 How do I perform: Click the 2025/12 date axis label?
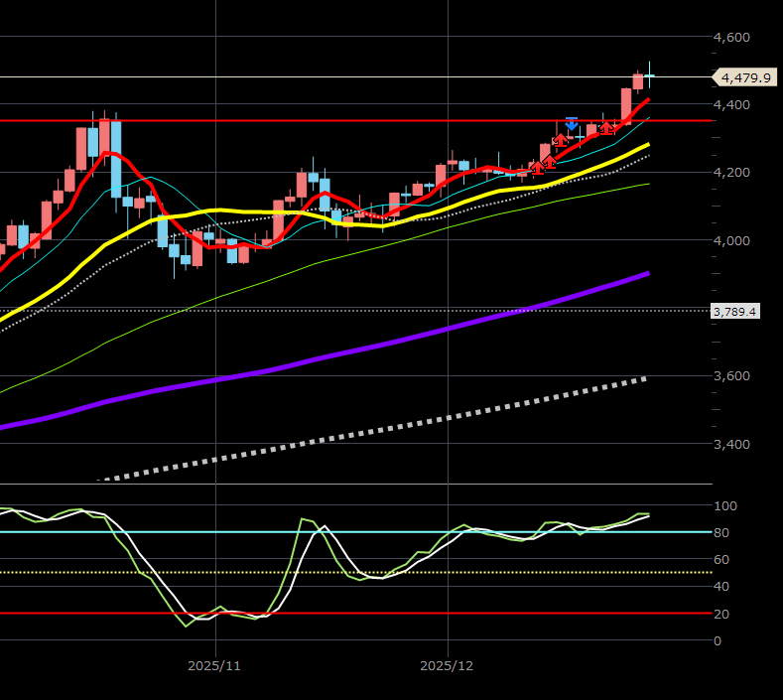coord(448,663)
